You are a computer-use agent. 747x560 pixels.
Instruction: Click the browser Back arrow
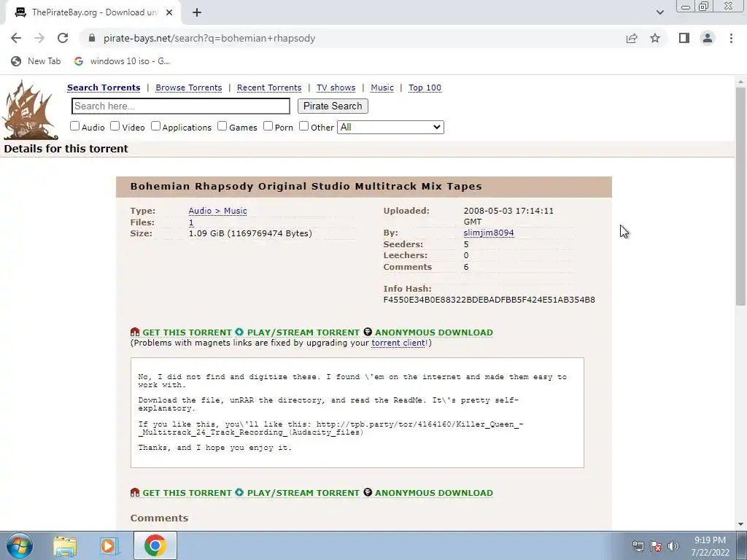point(16,38)
